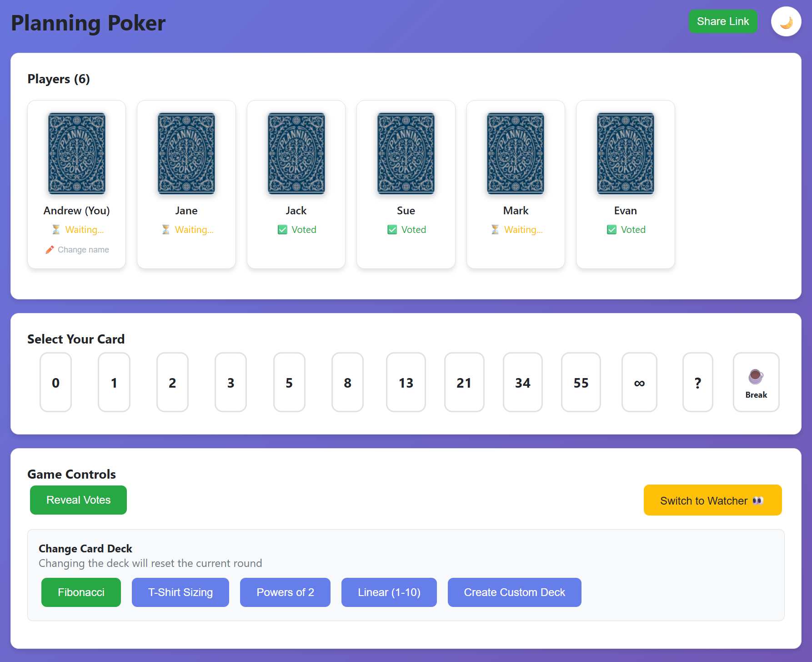812x662 pixels.
Task: Click Jack's face-down card back
Action: [296, 154]
